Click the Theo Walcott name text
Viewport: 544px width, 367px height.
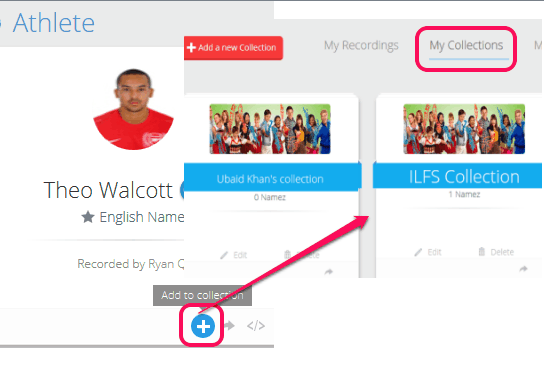[x=108, y=190]
